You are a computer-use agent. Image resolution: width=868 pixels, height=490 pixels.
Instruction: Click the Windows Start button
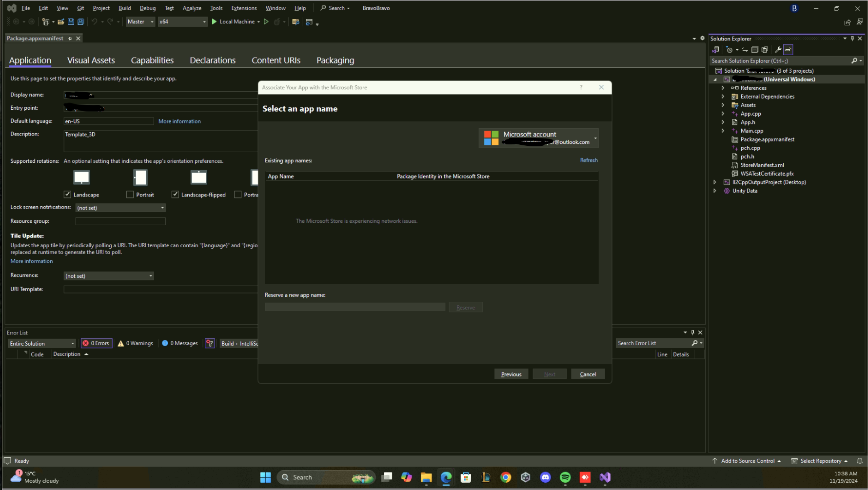coord(265,477)
